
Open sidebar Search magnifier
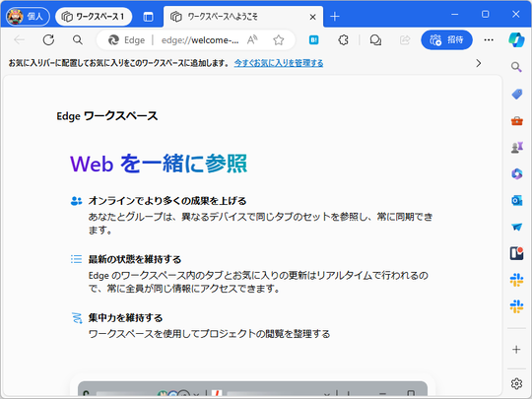tap(516, 67)
